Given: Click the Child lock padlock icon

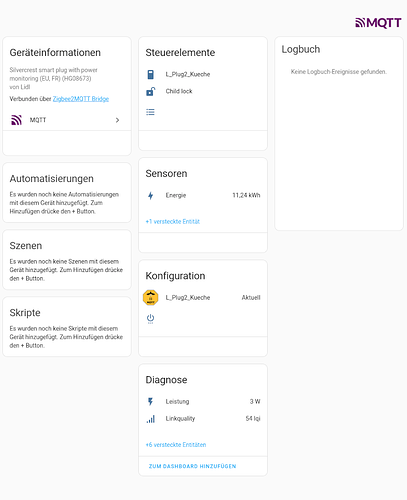Looking at the screenshot, I should 151,91.
